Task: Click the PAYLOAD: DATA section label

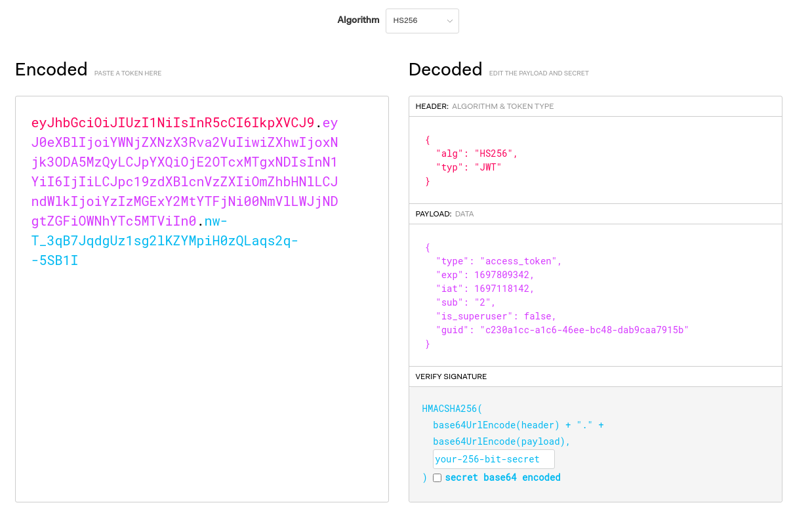Action: click(445, 214)
